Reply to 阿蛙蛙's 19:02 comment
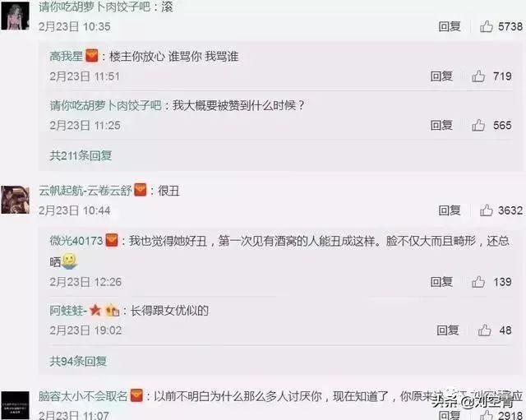526x420 pixels. coord(448,330)
